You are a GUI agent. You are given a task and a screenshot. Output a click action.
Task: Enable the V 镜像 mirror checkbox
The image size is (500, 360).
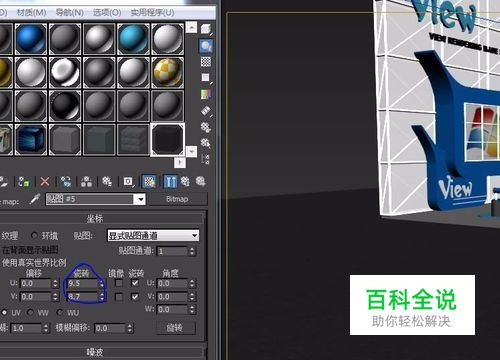coord(118,296)
